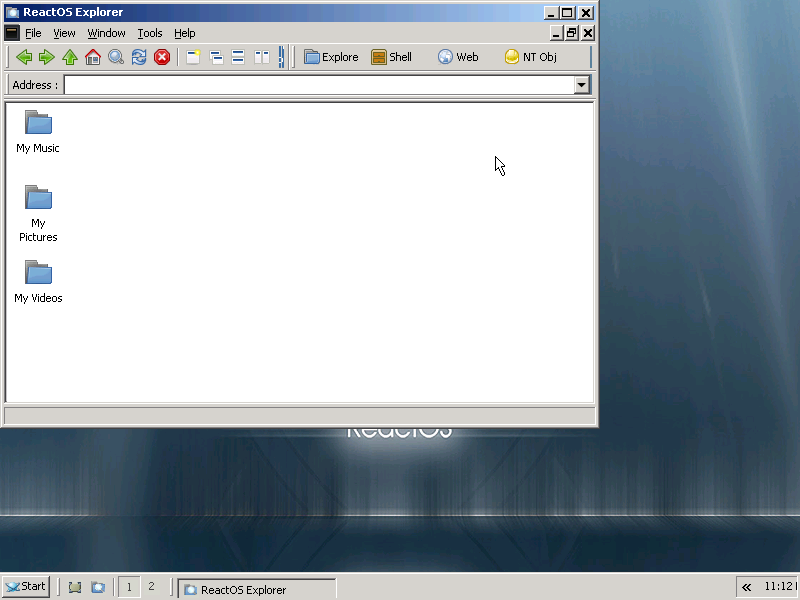This screenshot has height=600, width=800.
Task: Open the File menu
Action: (33, 33)
